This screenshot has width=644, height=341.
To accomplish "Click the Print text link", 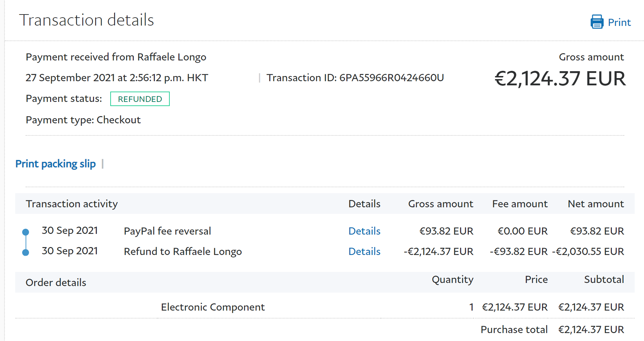I will pyautogui.click(x=619, y=22).
